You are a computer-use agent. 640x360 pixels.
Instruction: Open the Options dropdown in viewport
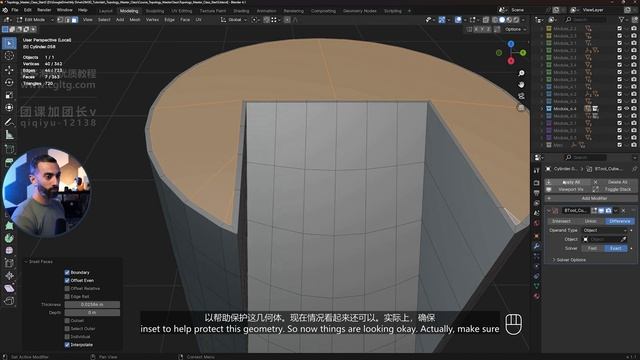tap(515, 29)
